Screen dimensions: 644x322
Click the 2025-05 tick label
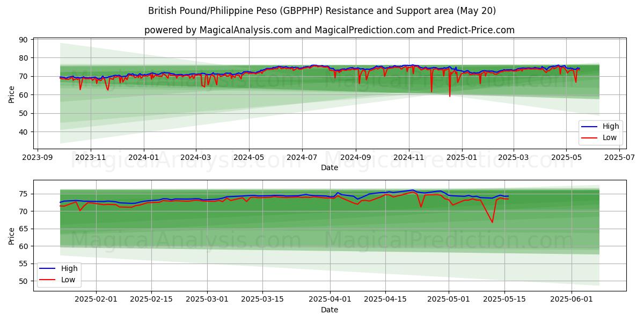[x=566, y=157]
